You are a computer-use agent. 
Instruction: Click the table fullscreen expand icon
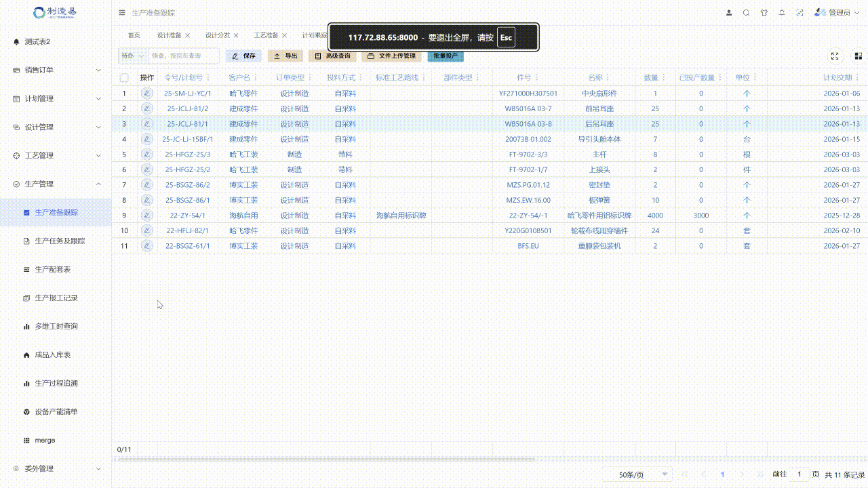(835, 56)
